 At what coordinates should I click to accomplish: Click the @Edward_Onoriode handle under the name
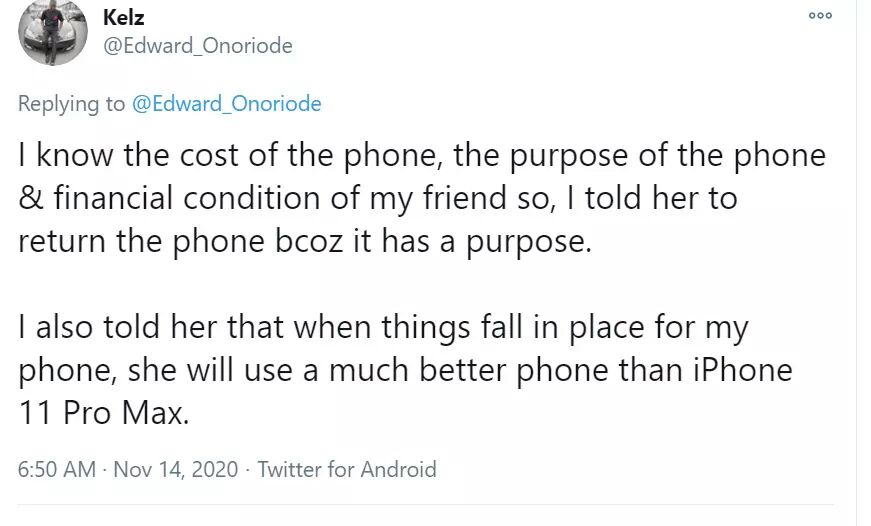tap(198, 46)
